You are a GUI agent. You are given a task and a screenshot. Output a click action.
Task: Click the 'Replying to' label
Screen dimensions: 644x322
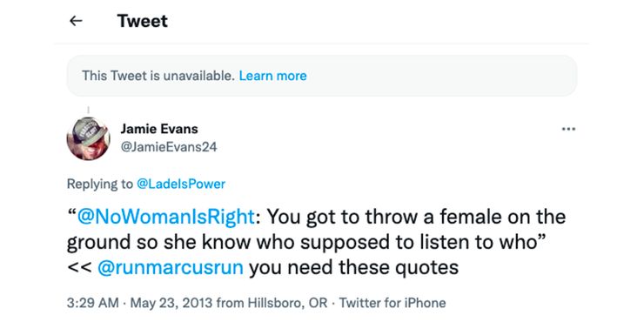pyautogui.click(x=100, y=184)
